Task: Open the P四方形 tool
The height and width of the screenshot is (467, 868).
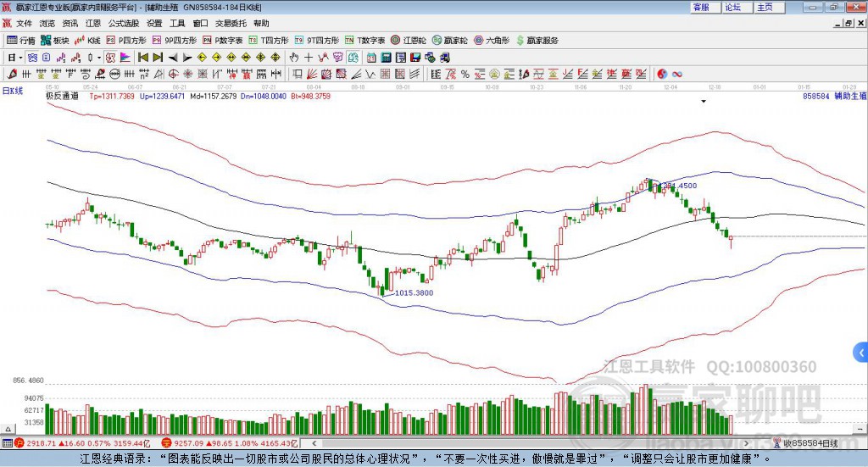Action: 126,41
